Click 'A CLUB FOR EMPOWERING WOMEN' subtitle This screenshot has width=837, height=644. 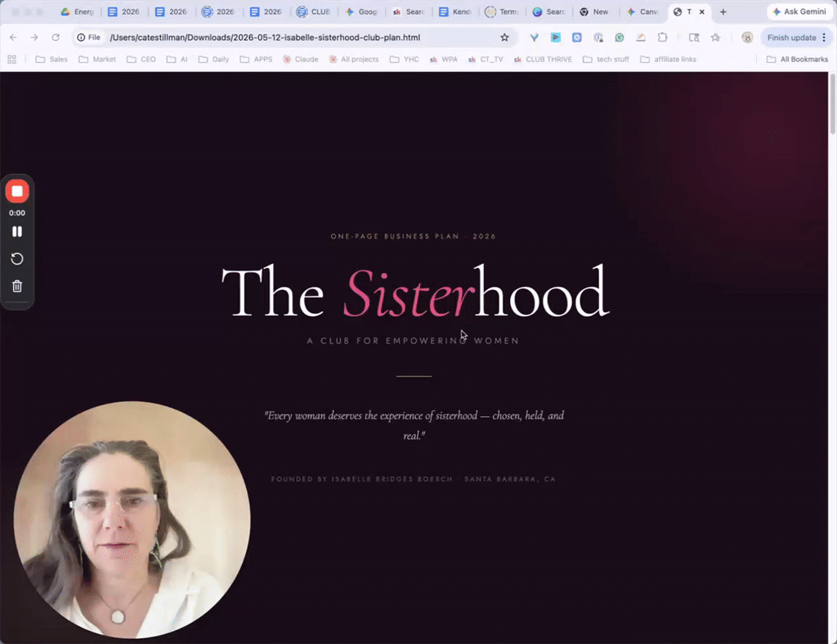(x=413, y=341)
